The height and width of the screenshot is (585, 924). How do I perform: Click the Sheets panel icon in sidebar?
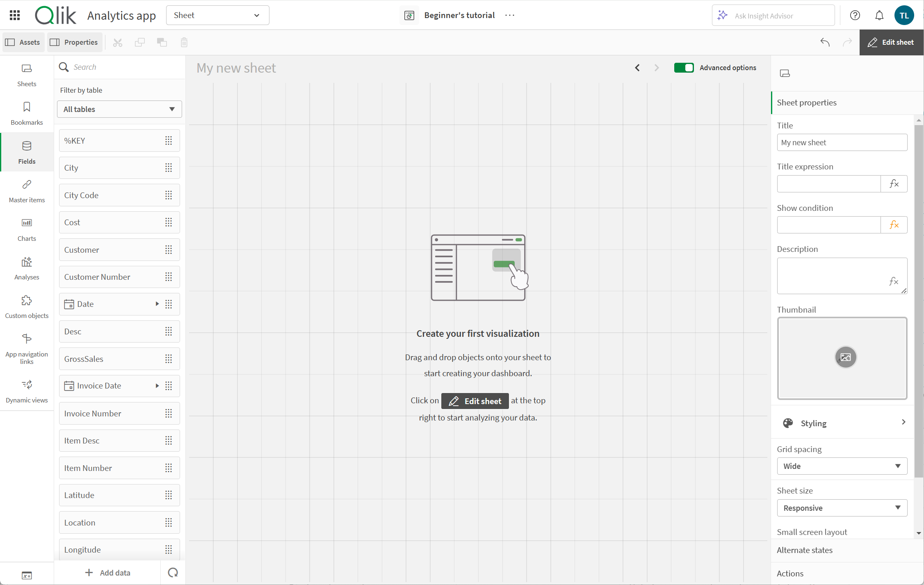click(27, 73)
